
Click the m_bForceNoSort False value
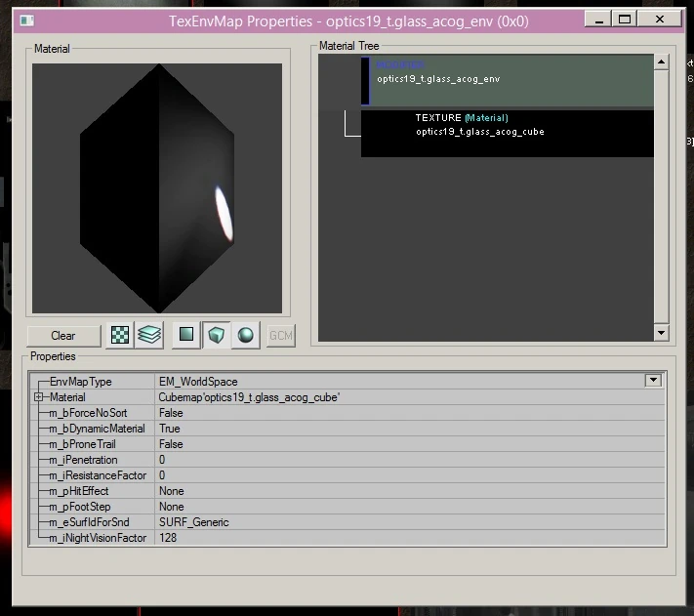tap(171, 413)
